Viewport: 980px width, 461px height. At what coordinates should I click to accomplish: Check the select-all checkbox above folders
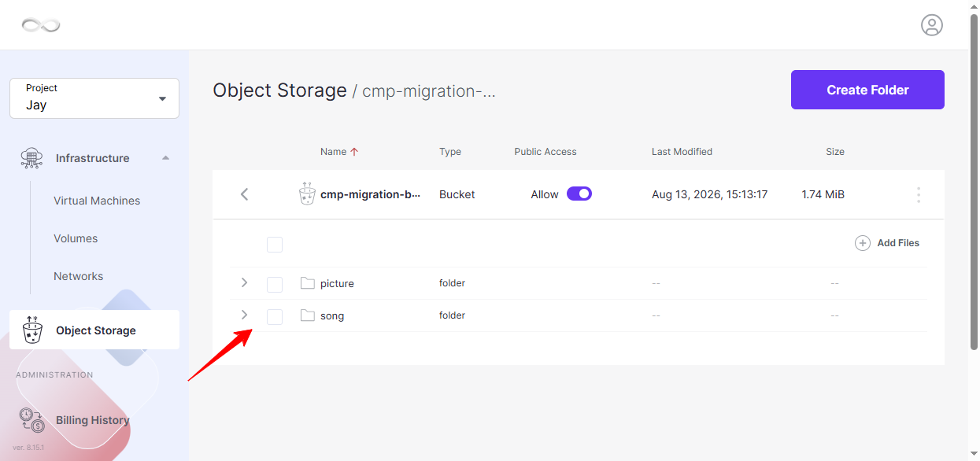pyautogui.click(x=275, y=245)
